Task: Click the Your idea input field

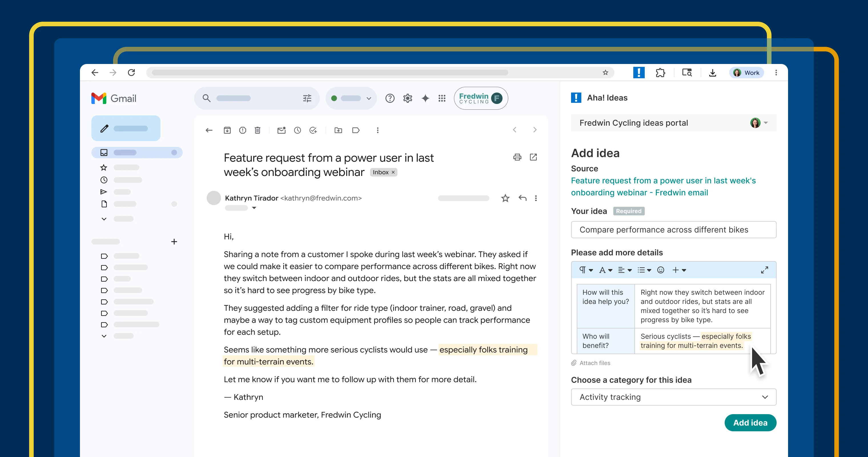Action: coord(673,230)
